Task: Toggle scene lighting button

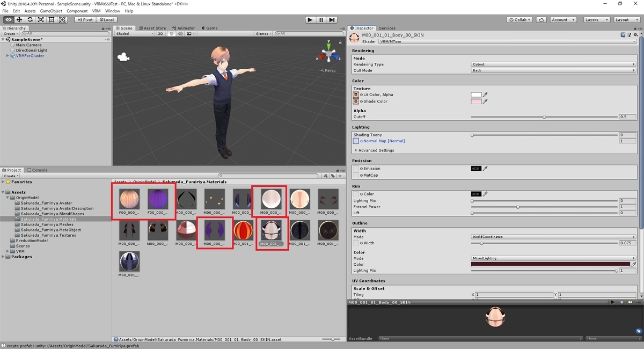Action: tap(172, 33)
